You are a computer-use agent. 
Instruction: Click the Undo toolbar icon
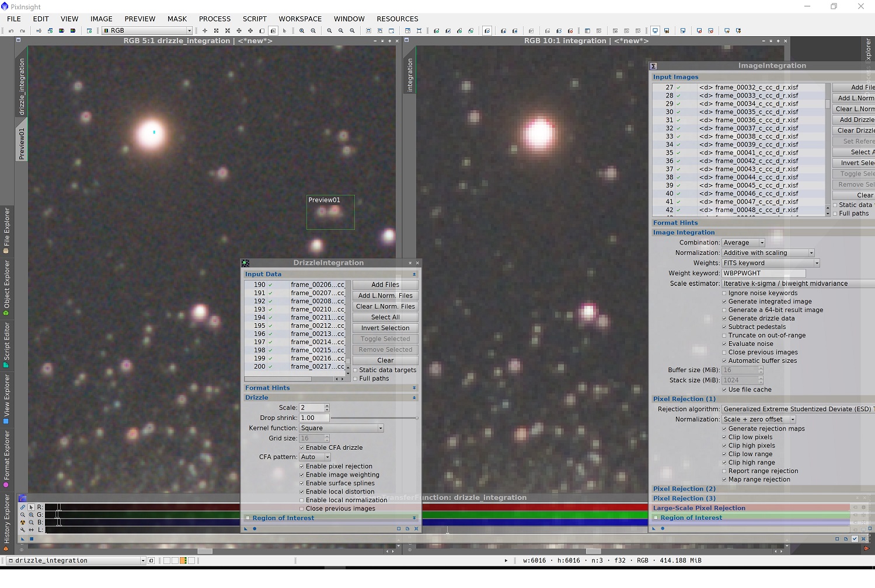11,31
